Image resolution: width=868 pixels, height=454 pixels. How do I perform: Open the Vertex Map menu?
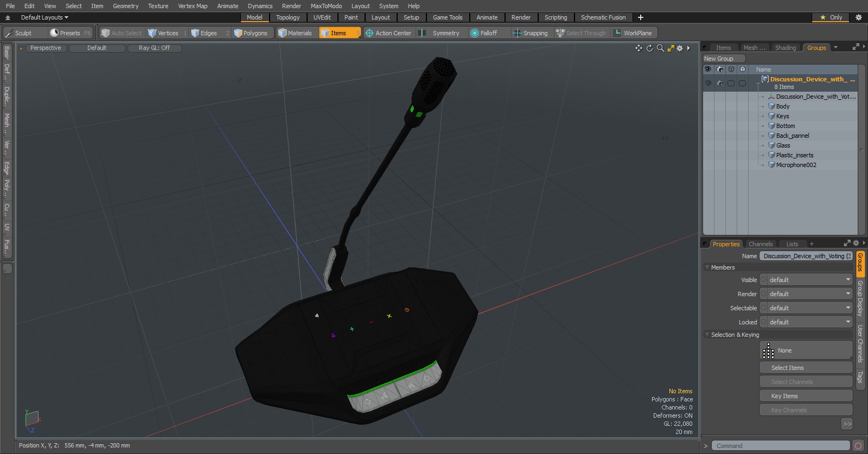(x=193, y=6)
